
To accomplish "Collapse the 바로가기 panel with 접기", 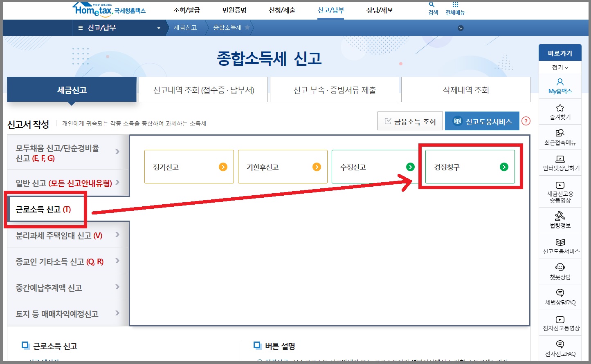I will (560, 67).
